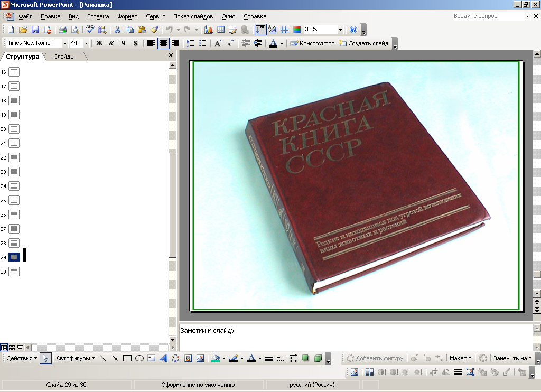The image size is (541, 392).
Task: Open the Заменить на dropdown
Action: click(512, 358)
